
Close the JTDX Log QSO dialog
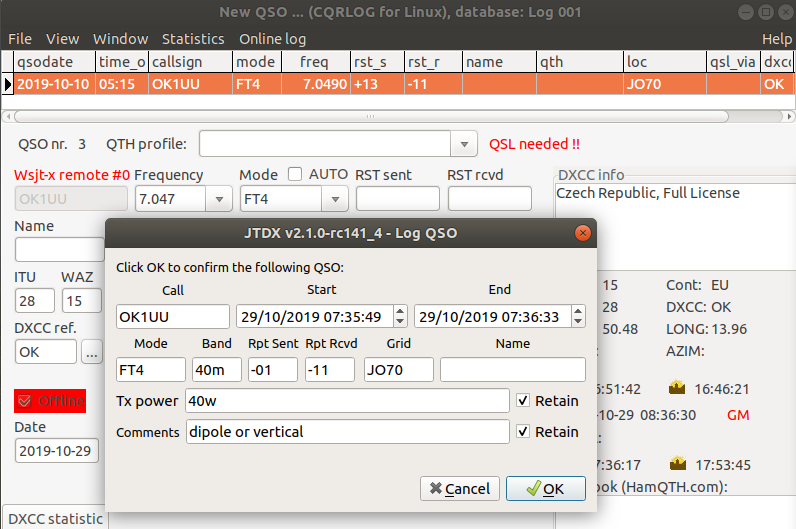coord(582,233)
